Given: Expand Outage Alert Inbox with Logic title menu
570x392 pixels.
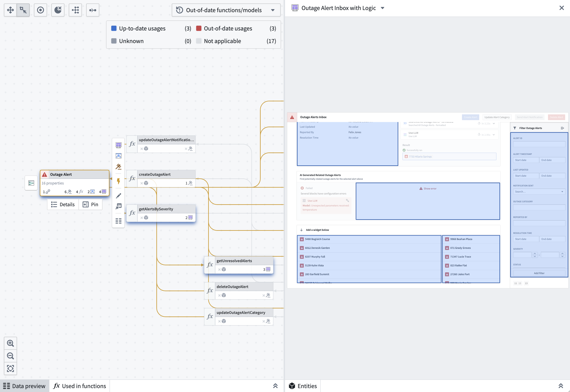Looking at the screenshot, I should (x=383, y=8).
